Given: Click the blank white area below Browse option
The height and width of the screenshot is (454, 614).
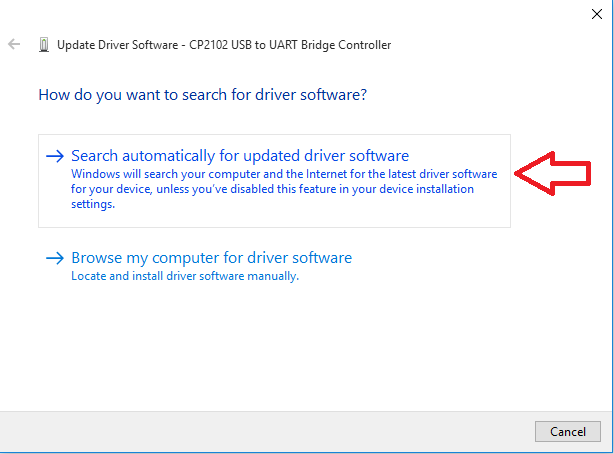Looking at the screenshot, I should pyautogui.click(x=300, y=350).
